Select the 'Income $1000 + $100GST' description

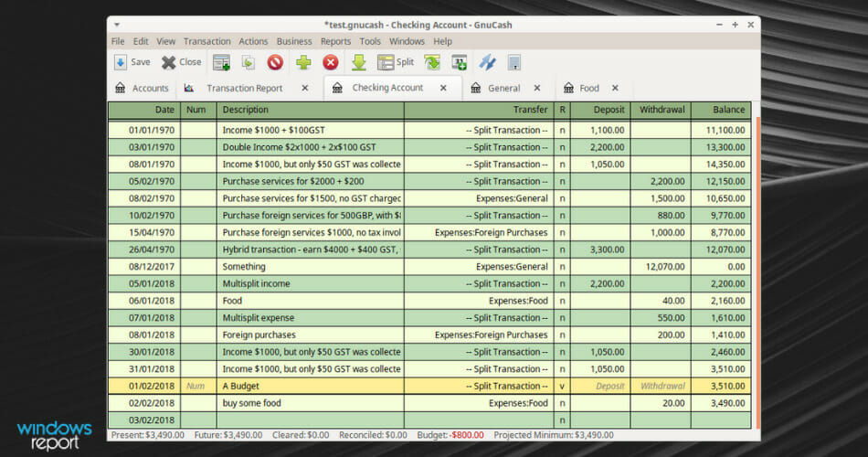click(273, 130)
